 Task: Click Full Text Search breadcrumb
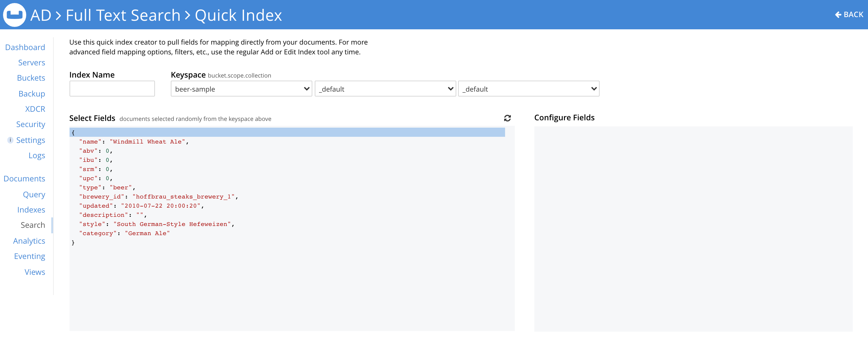123,15
